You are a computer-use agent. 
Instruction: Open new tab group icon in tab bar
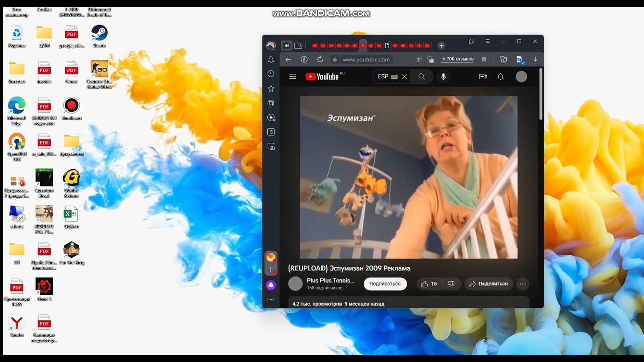[x=298, y=45]
